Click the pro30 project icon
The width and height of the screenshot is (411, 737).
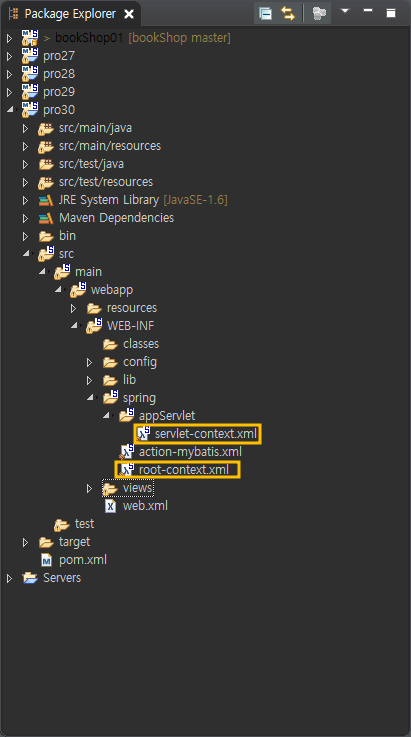click(x=30, y=110)
